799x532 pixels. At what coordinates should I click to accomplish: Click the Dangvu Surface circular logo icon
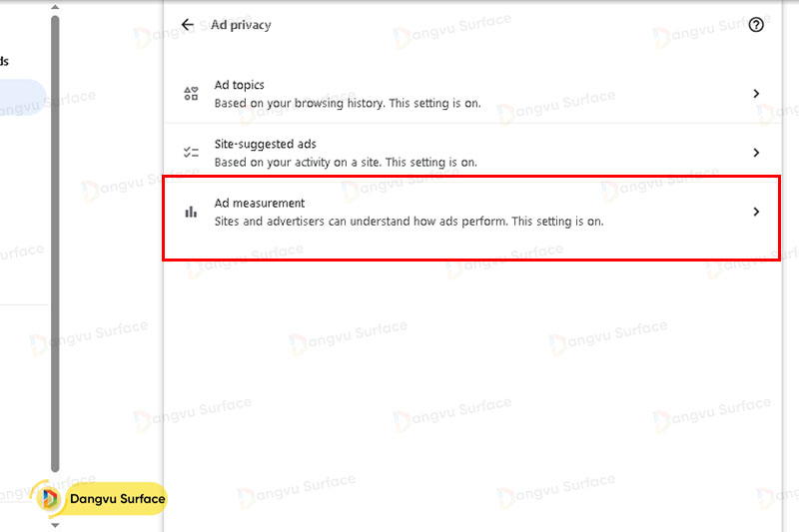pyautogui.click(x=48, y=499)
